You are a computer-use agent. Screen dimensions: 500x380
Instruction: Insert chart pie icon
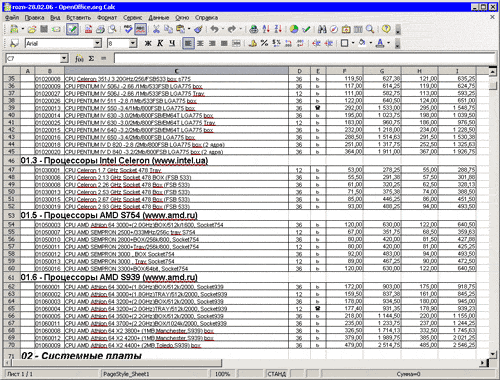(x=294, y=29)
